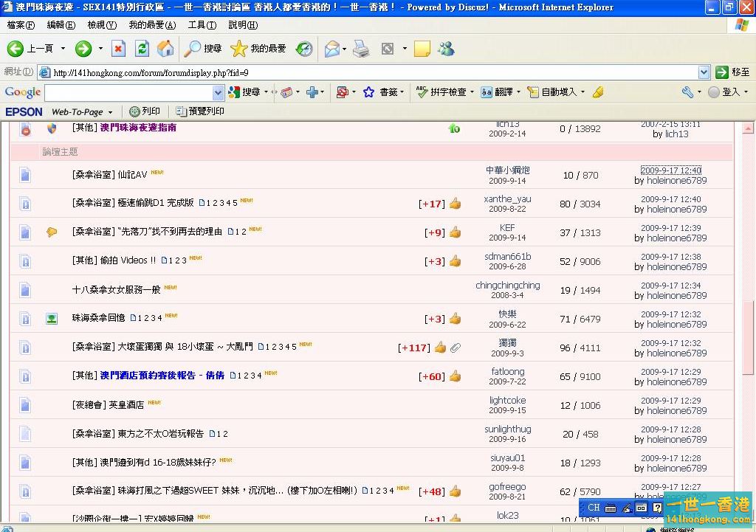Image resolution: width=756 pixels, height=532 pixels.
Task: Open the Google search box dropdown
Action: coord(218,92)
